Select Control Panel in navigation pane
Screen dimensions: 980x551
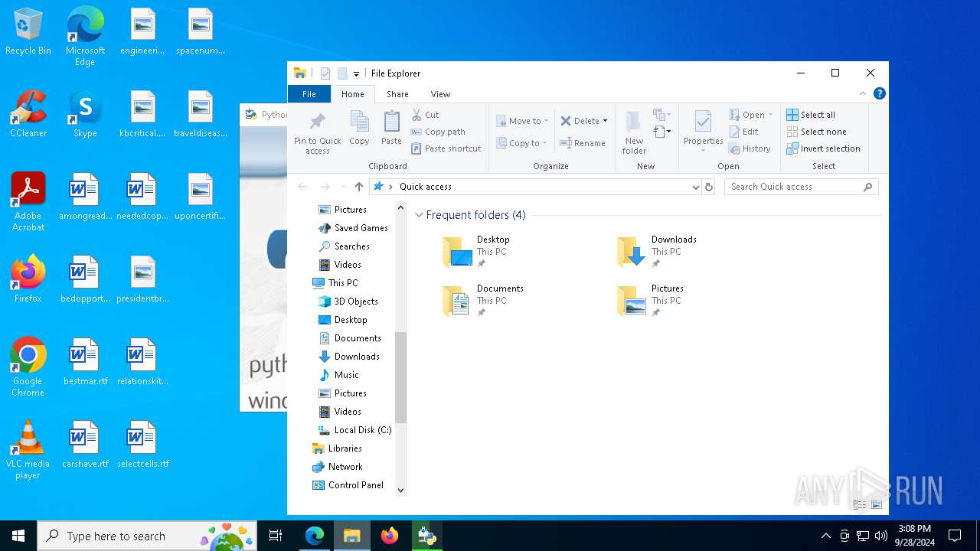point(348,485)
